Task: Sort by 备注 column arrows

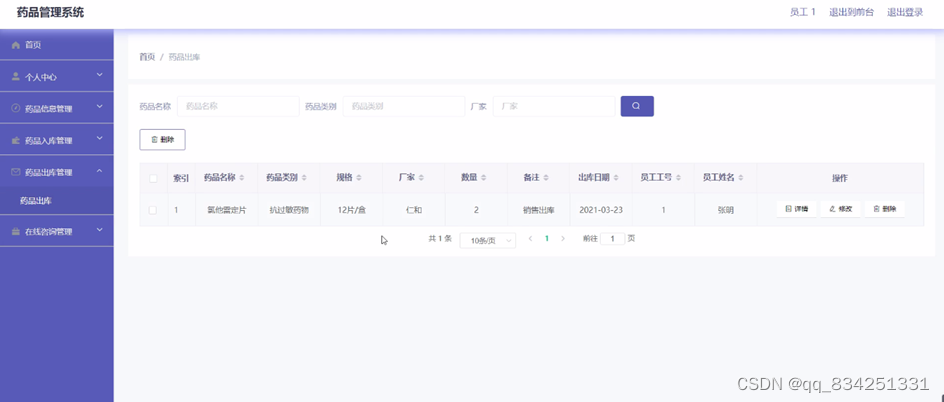Action: pos(546,178)
